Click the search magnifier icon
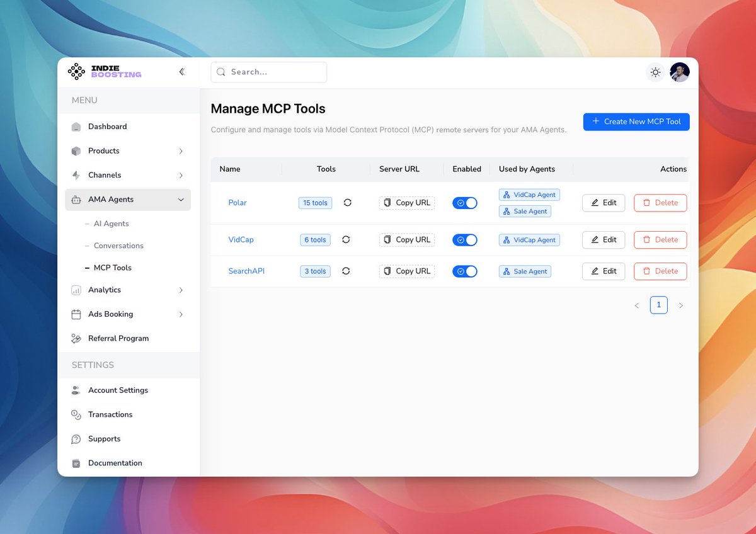Image resolution: width=756 pixels, height=534 pixels. point(221,72)
